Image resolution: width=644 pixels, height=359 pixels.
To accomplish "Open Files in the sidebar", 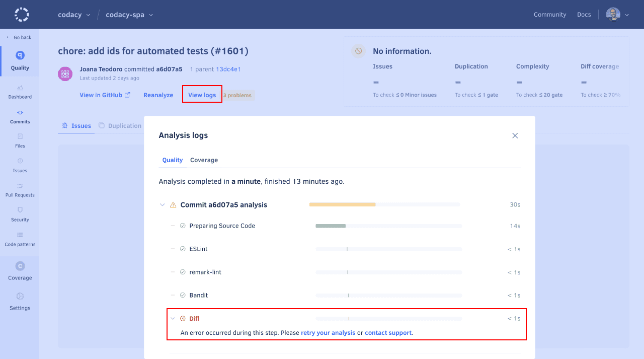I will coord(20,140).
